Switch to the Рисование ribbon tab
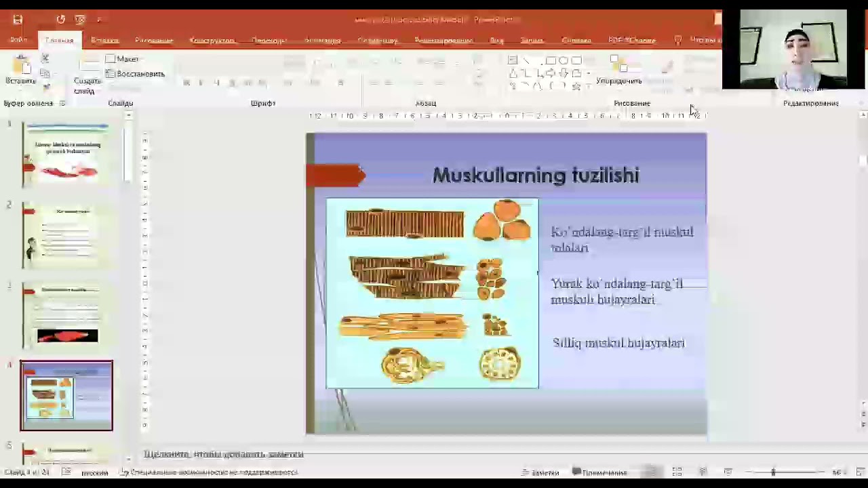This screenshot has width=868, height=488. 154,41
